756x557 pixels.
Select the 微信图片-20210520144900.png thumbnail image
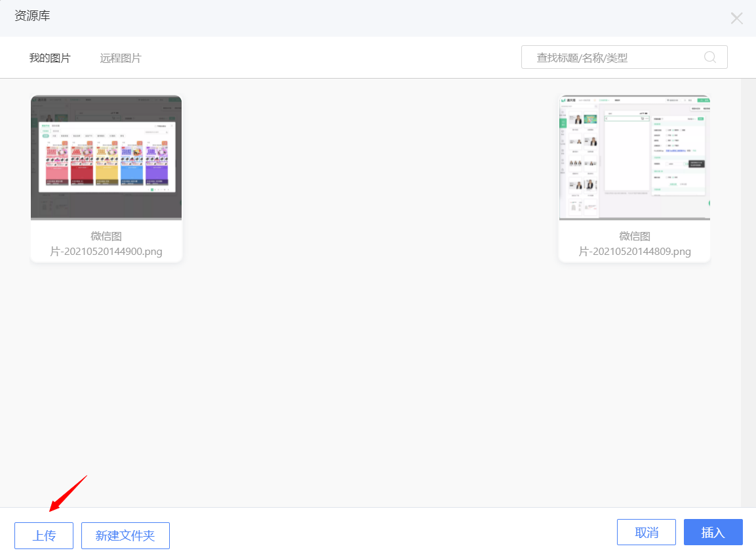(106, 157)
